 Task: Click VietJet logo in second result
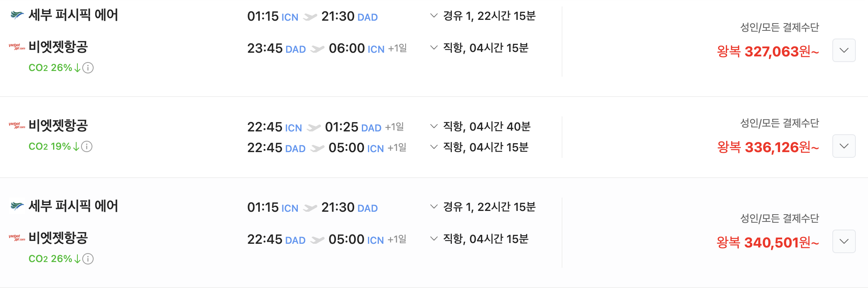coord(17,126)
